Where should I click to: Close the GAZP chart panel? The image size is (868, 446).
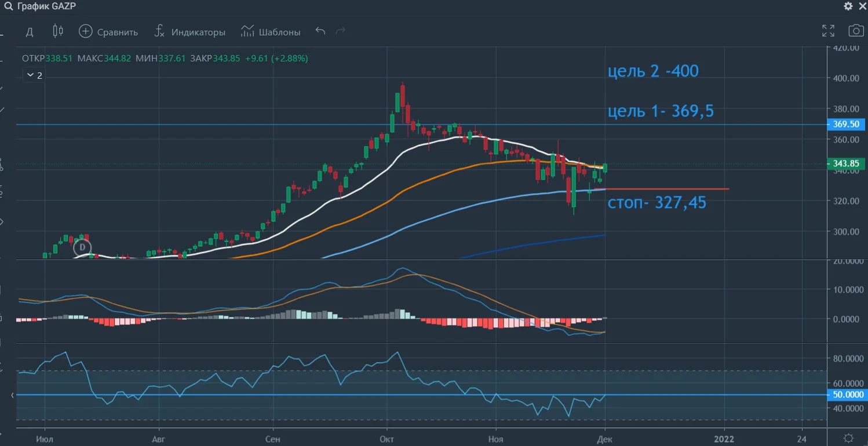tap(861, 6)
